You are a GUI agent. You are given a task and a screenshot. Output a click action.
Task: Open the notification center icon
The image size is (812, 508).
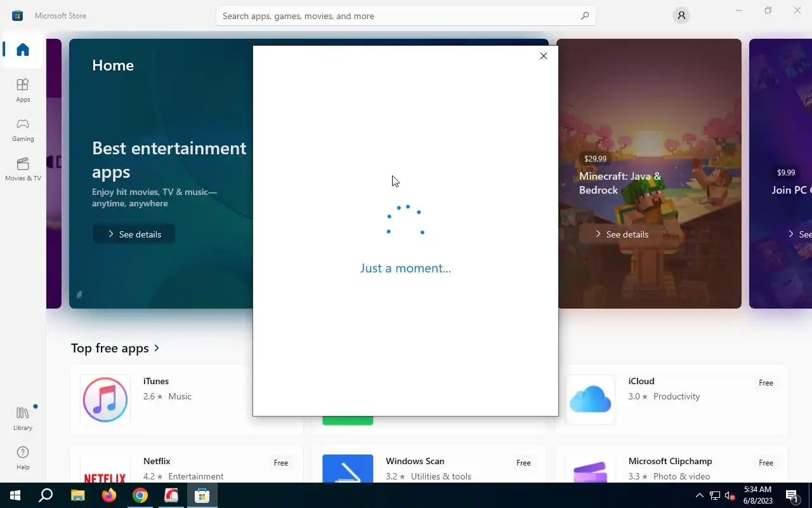(792, 495)
